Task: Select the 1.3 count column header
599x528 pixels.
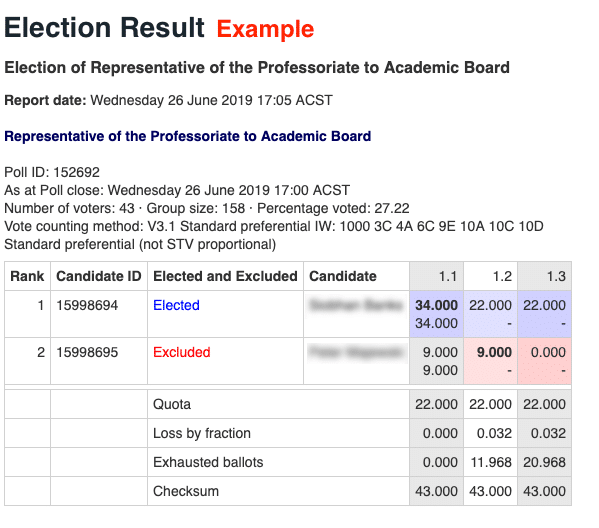Action: pos(556,276)
